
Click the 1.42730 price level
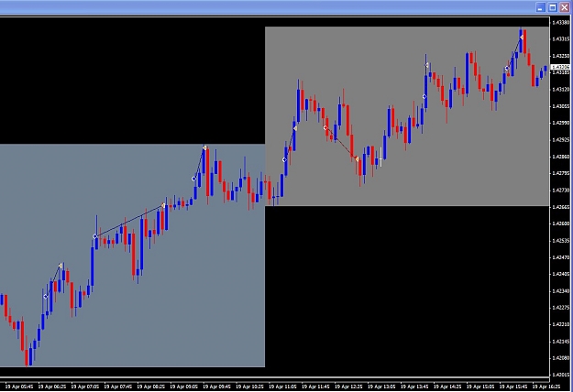(x=560, y=191)
